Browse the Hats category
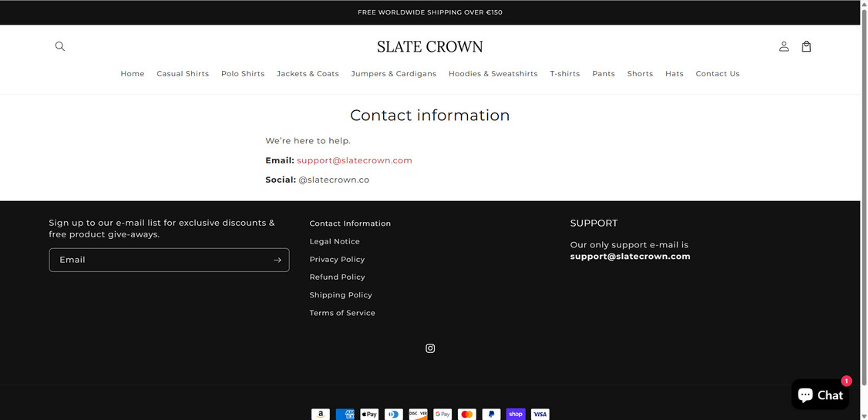Screen dimensions: 868x420 (x=675, y=74)
